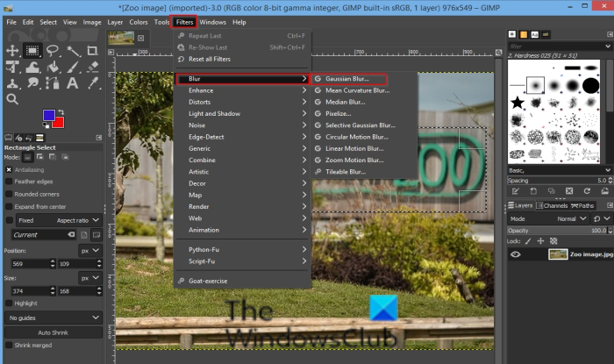Choose Intersect with selection mode
The height and width of the screenshot is (364, 614).
(x=65, y=157)
